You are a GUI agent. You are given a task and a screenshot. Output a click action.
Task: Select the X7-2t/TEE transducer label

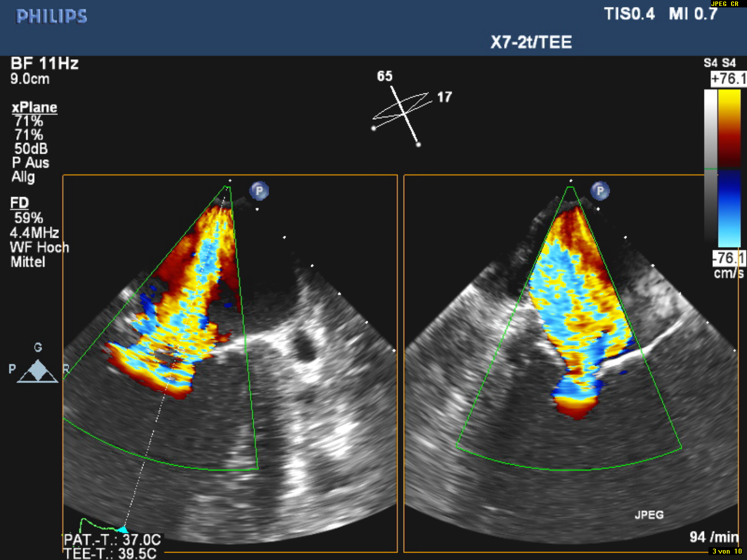pyautogui.click(x=531, y=43)
